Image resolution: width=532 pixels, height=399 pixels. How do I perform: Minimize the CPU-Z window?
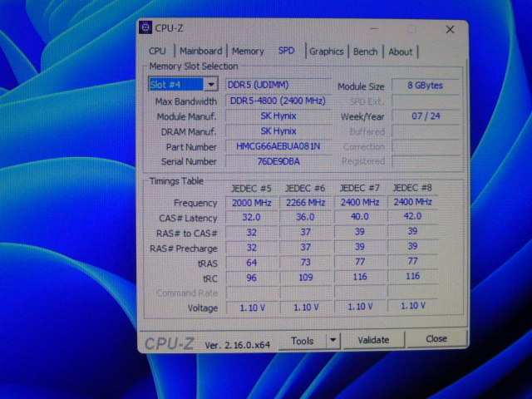377,29
